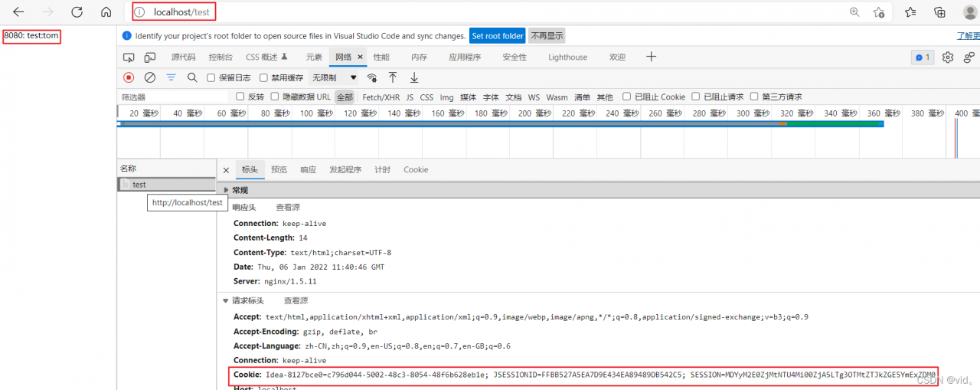Click the 筛选器 filter input field
This screenshot has height=390, width=980.
point(173,97)
